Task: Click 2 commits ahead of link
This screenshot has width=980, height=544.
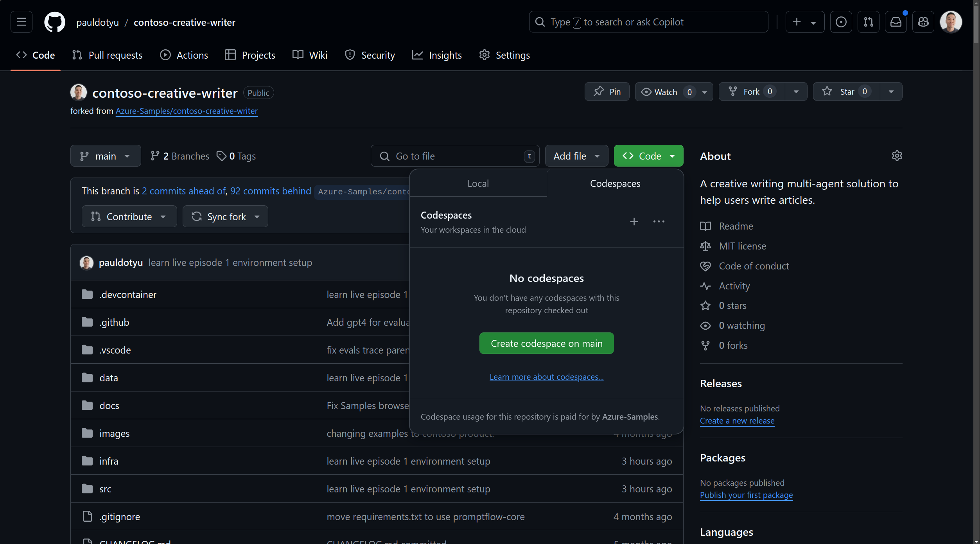Action: [x=184, y=191]
